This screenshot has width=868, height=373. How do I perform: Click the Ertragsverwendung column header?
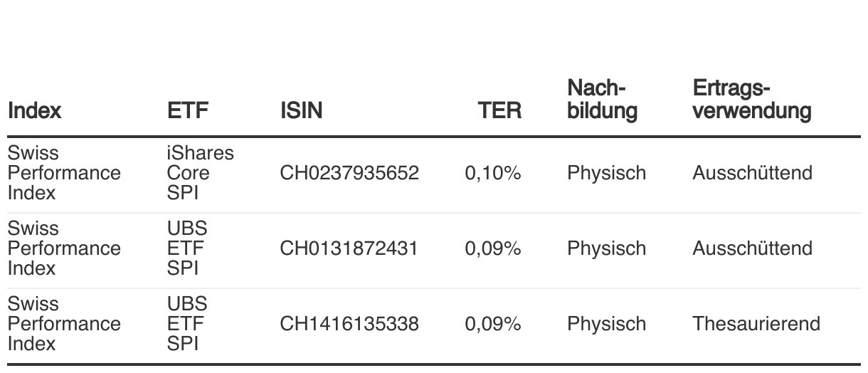(x=751, y=100)
